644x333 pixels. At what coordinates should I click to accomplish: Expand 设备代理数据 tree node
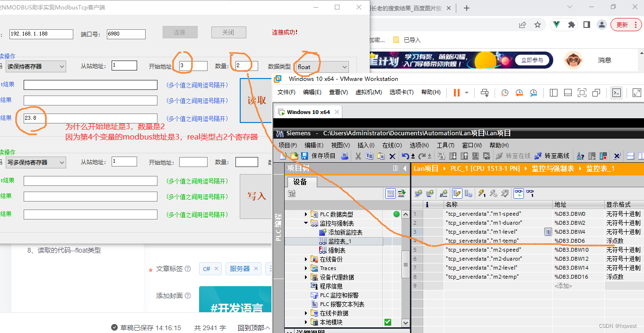point(306,277)
